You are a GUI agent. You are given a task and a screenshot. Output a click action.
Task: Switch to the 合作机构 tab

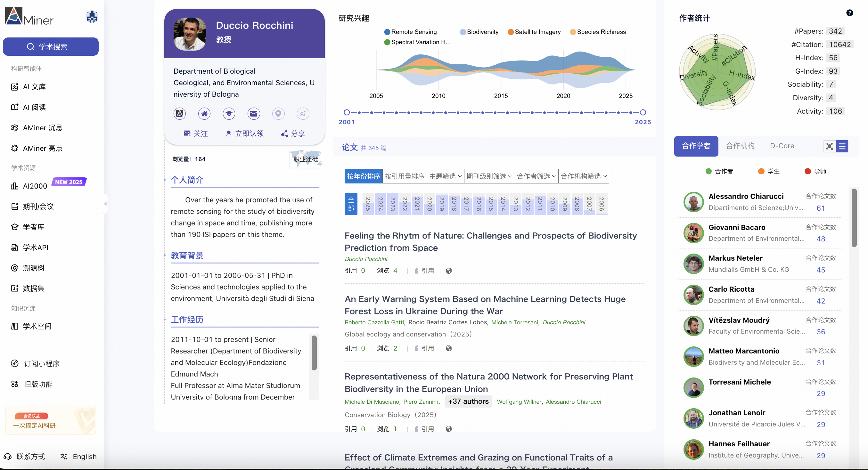pyautogui.click(x=740, y=146)
